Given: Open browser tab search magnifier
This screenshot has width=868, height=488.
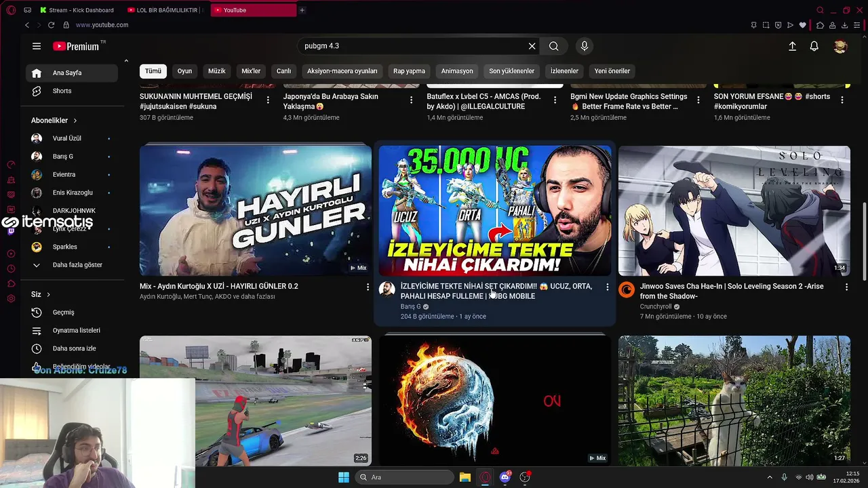Looking at the screenshot, I should click(x=820, y=10).
